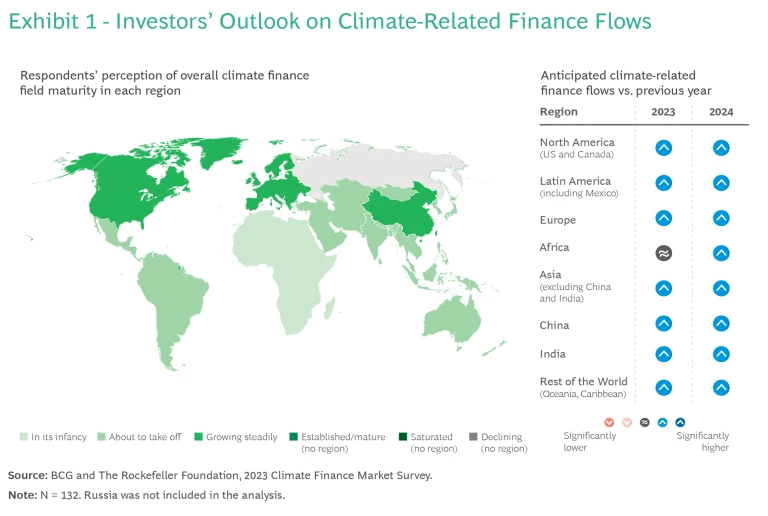
Task: Click Asia's 2024 up-arrow icon
Action: [721, 288]
